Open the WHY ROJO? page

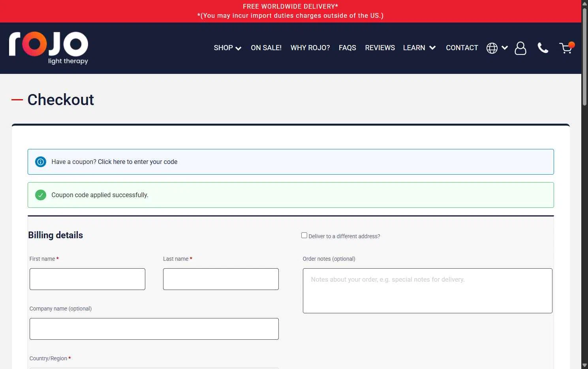point(310,48)
